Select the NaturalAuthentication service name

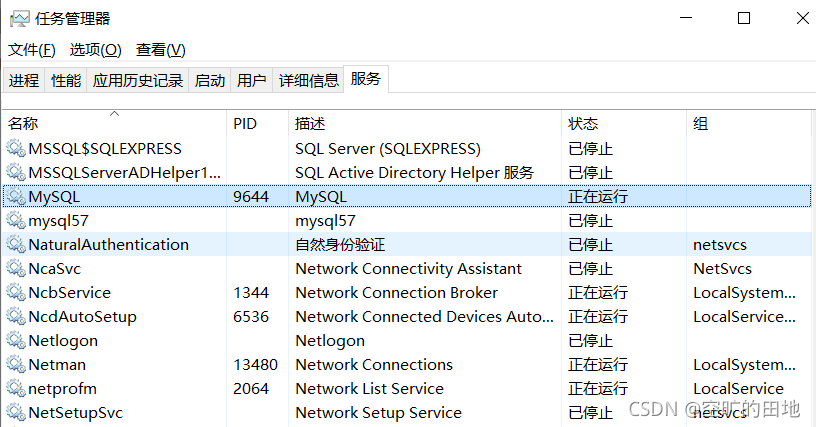pyautogui.click(x=108, y=244)
